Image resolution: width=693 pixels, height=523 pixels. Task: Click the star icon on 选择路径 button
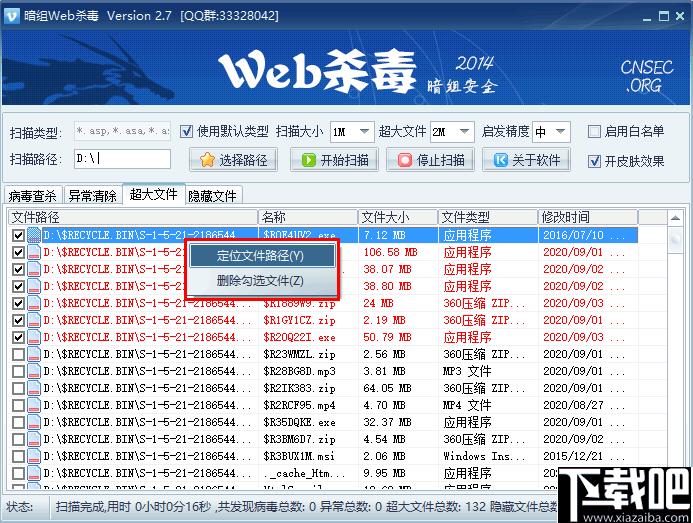[207, 160]
